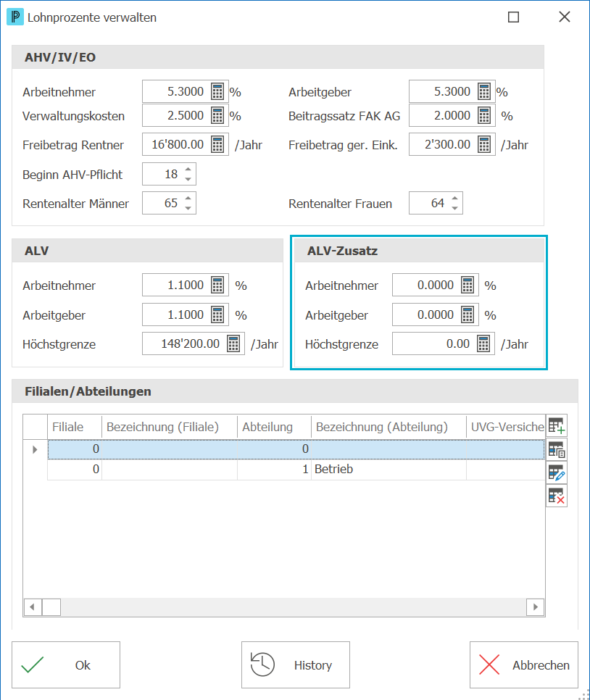Decrease Rentenalter Männer value

(188, 208)
